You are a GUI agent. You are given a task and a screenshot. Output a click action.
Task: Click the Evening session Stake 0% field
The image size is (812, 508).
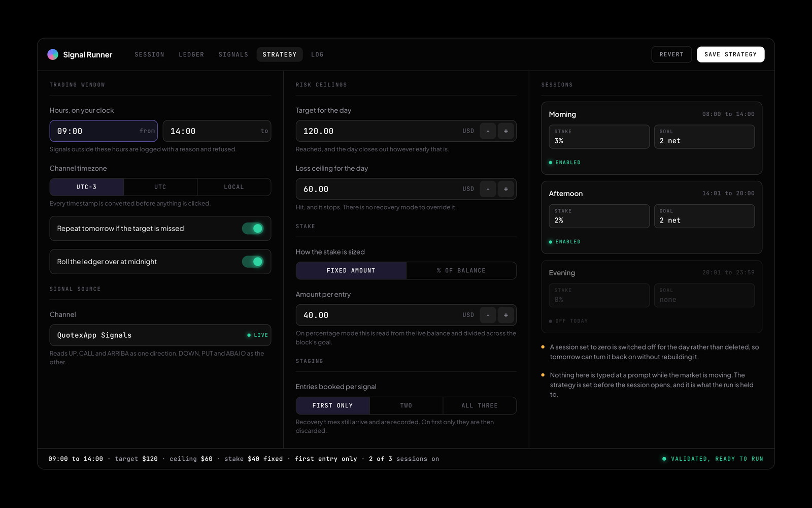coord(599,295)
